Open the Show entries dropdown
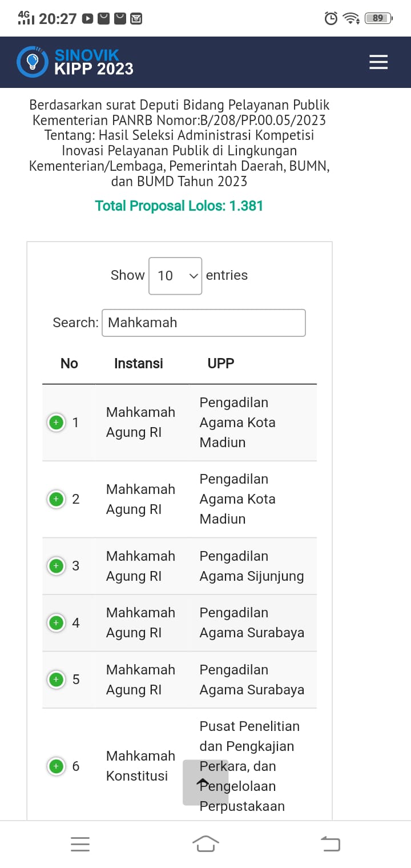 point(175,276)
